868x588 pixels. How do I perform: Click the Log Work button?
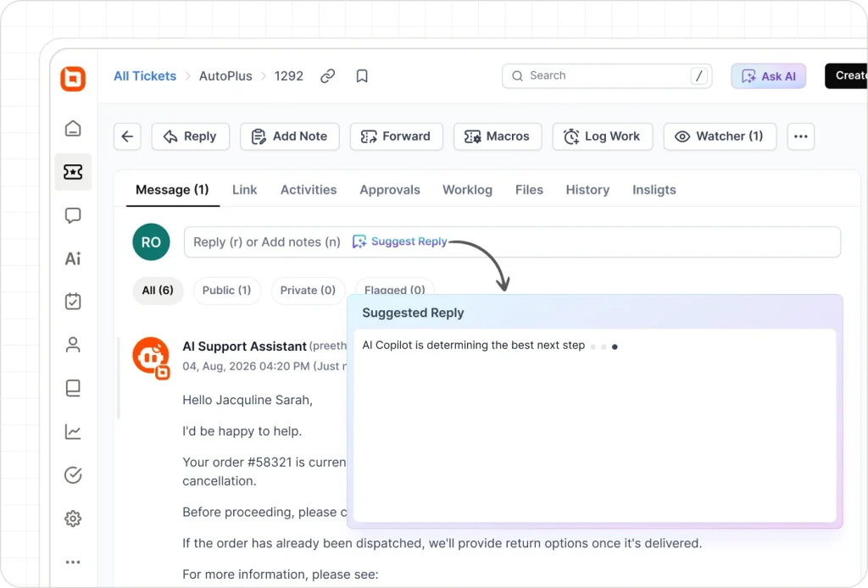pyautogui.click(x=603, y=136)
